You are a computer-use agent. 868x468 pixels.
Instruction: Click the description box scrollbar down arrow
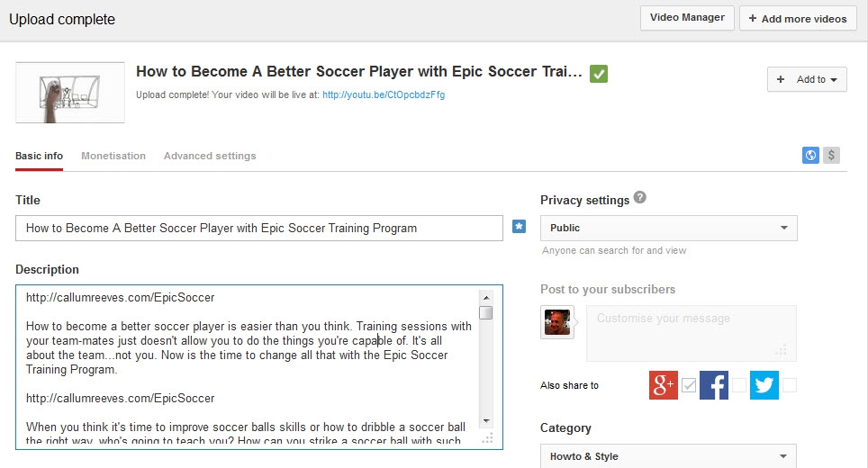pyautogui.click(x=485, y=420)
